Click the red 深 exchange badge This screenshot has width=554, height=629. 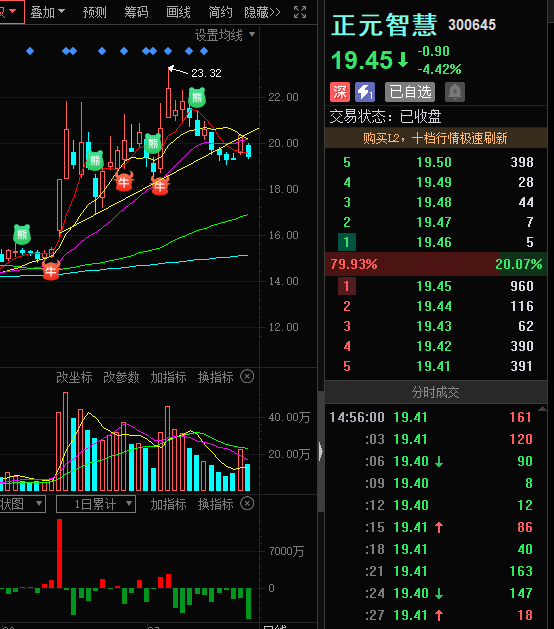tap(340, 92)
